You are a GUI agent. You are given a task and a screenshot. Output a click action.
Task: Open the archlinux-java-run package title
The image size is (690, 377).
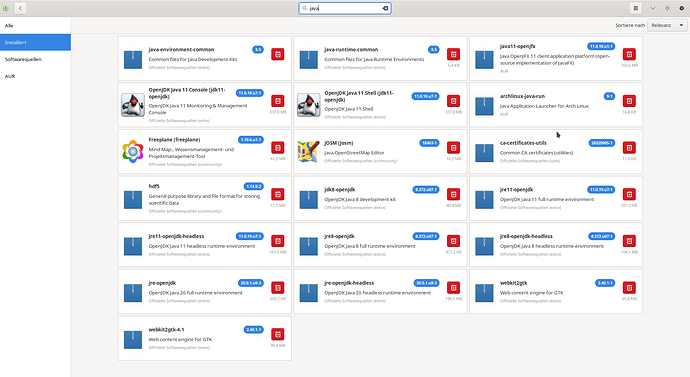(x=522, y=96)
